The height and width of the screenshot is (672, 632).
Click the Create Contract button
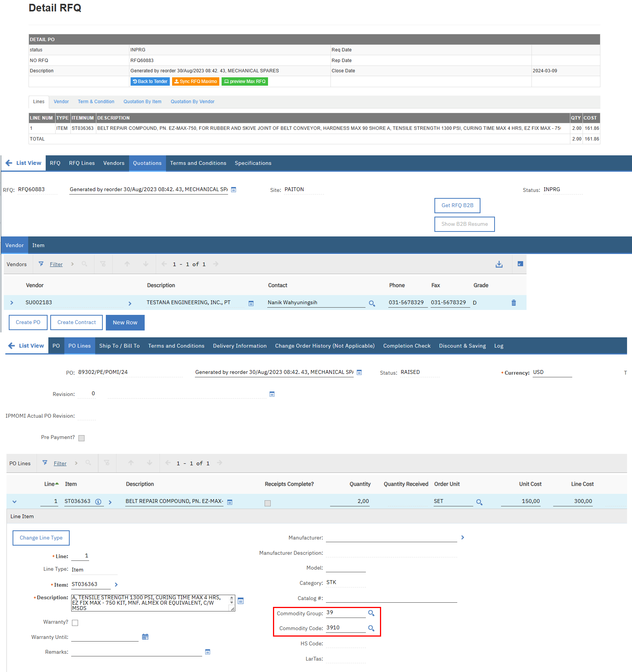pos(77,322)
